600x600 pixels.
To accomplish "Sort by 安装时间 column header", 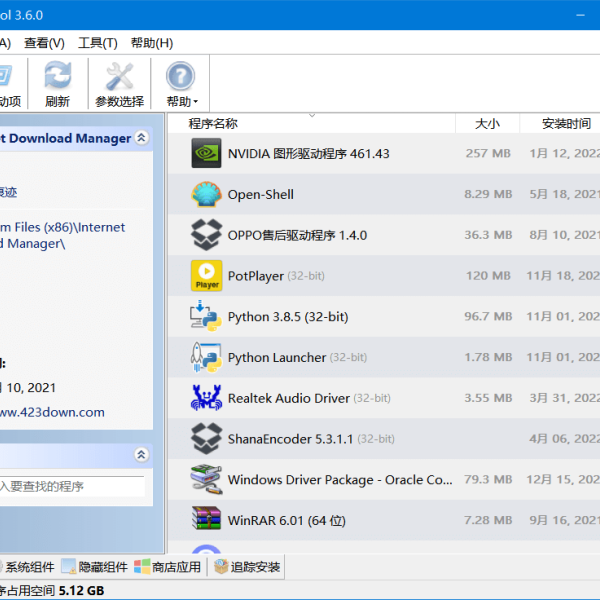I will [566, 124].
